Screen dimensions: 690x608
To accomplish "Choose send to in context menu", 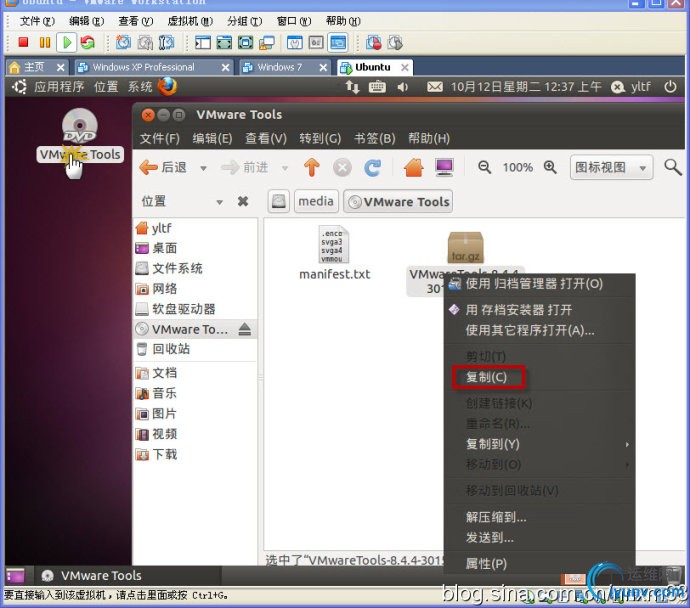I will (x=540, y=538).
